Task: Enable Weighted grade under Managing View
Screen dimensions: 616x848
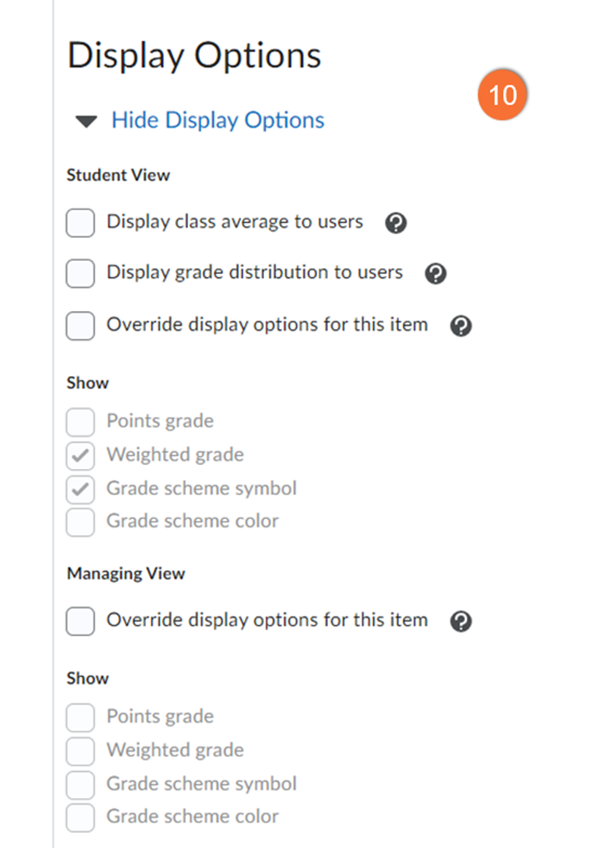Action: click(x=80, y=751)
